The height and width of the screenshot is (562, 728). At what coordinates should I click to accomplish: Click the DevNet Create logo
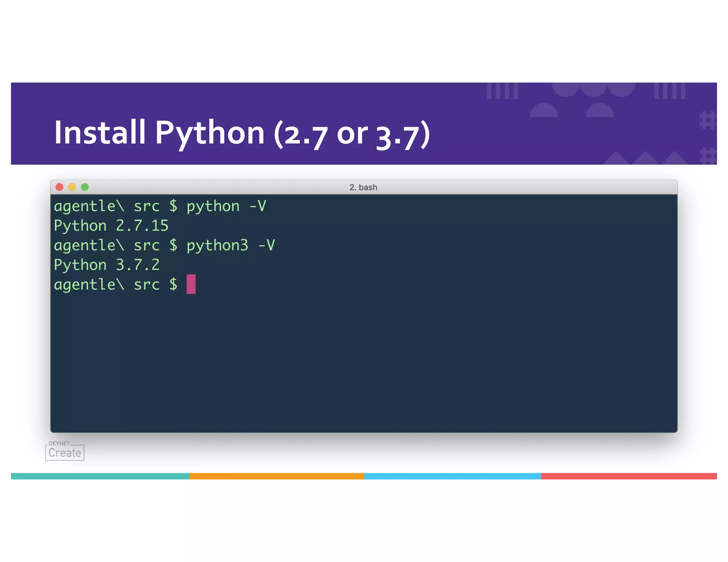[65, 451]
